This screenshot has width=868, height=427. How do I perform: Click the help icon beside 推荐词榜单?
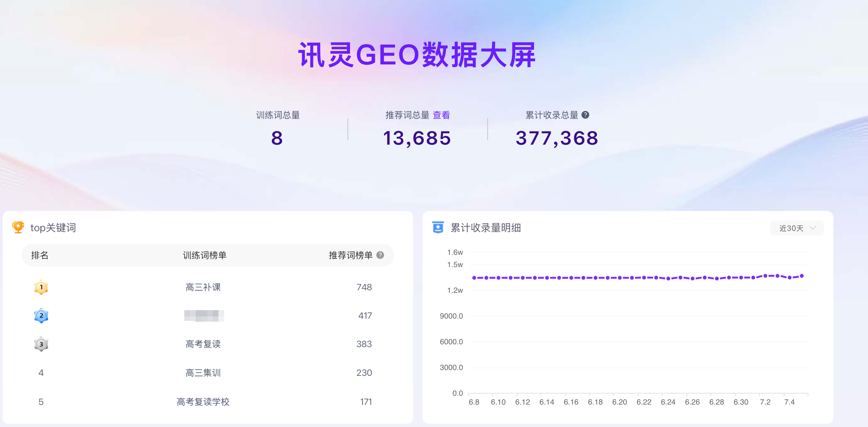pos(380,255)
